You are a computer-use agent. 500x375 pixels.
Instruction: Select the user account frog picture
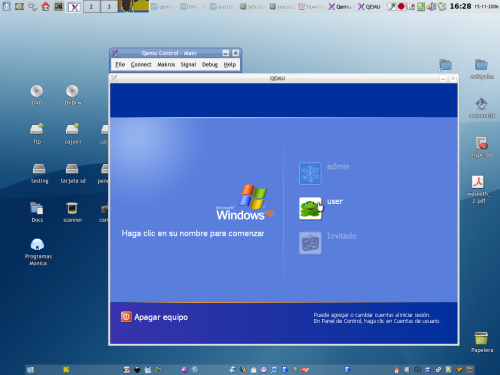click(310, 208)
